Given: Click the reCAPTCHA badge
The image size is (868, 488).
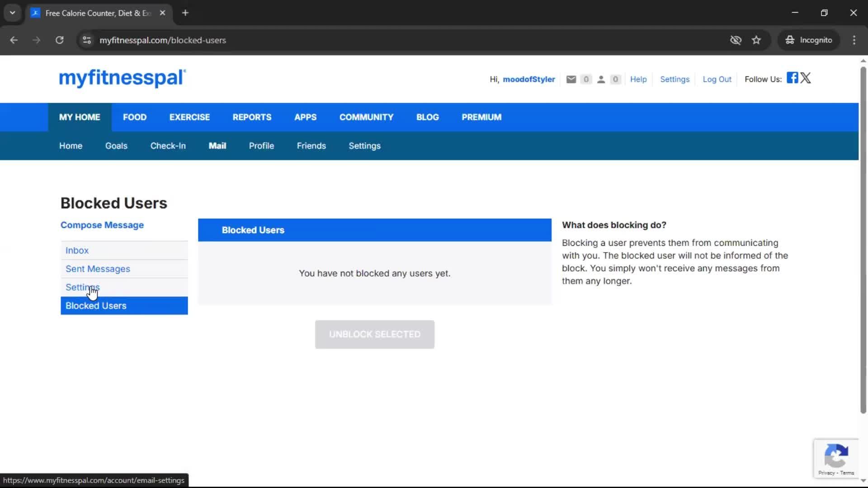Looking at the screenshot, I should (x=836, y=458).
